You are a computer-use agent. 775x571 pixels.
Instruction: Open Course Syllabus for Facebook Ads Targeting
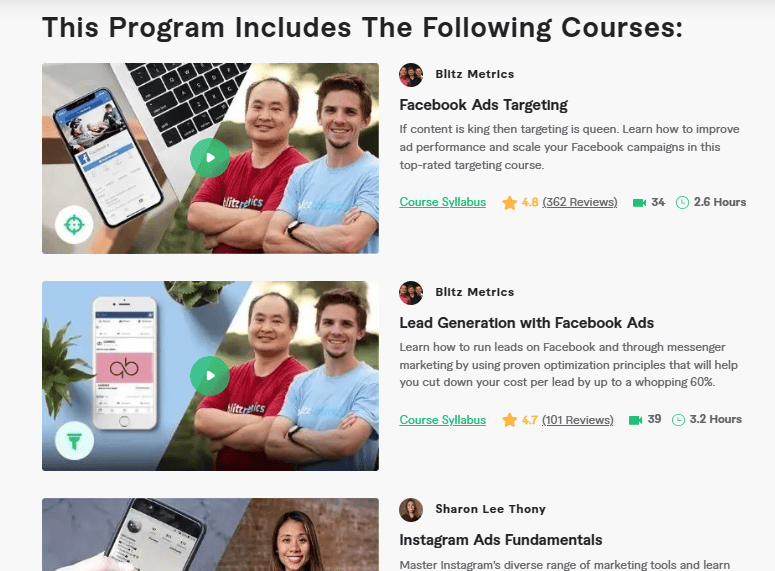click(443, 202)
